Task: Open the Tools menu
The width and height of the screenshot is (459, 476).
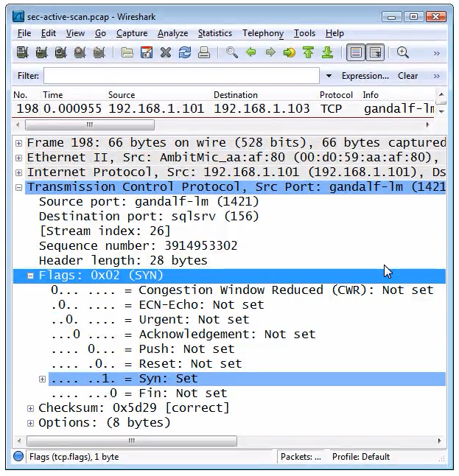Action: coord(304,32)
